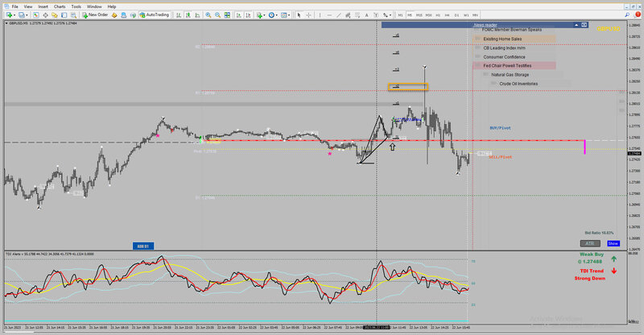Select the trendline drawing tool

click(338, 14)
